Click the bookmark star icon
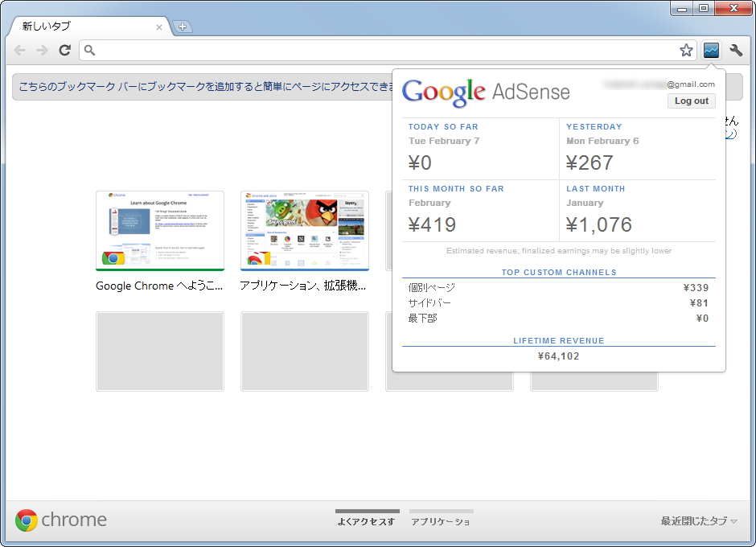This screenshot has width=756, height=547. pyautogui.click(x=686, y=50)
